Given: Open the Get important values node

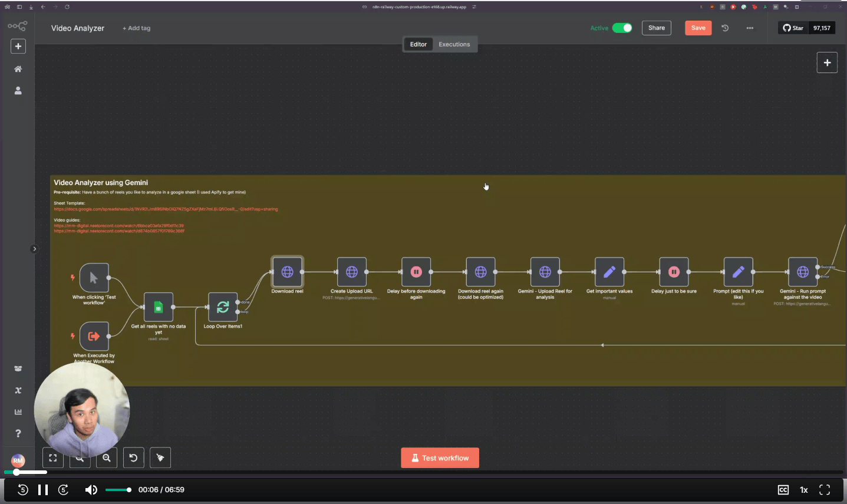Looking at the screenshot, I should pyautogui.click(x=609, y=272).
